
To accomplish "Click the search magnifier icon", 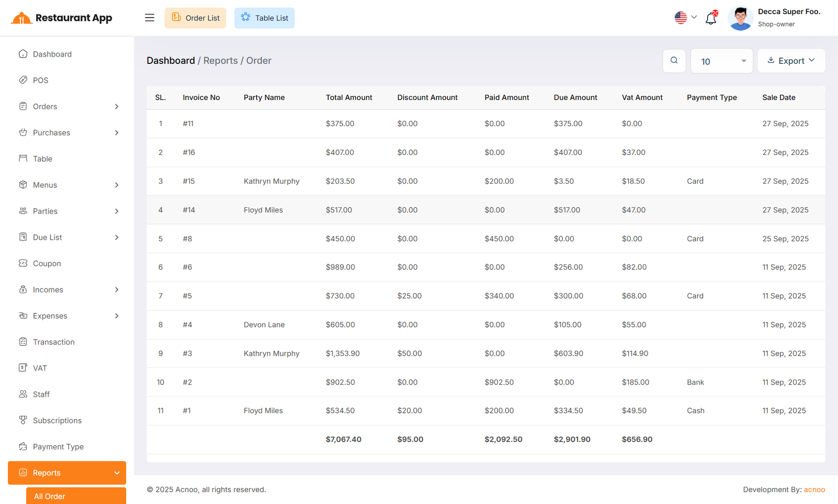I will click(x=674, y=61).
